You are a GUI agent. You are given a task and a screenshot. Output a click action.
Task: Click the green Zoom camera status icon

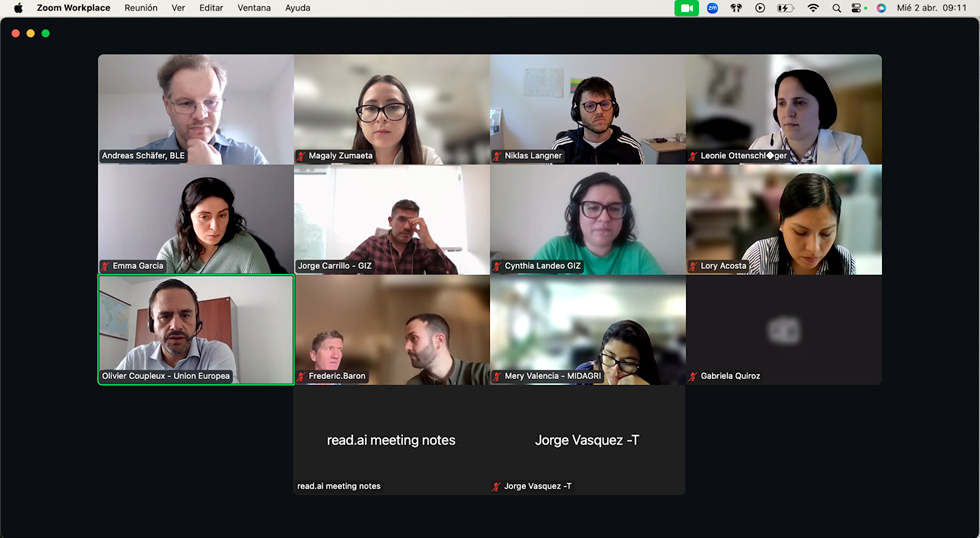686,8
